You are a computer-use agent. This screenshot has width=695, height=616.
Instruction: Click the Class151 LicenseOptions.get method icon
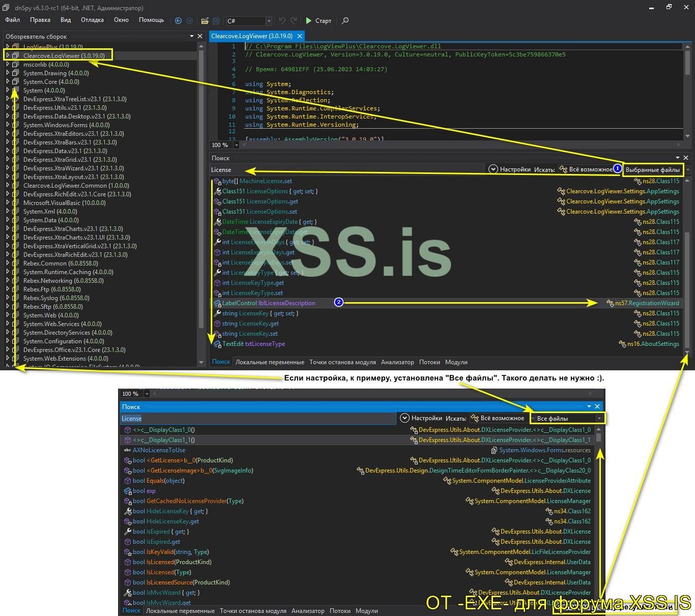tap(217, 201)
